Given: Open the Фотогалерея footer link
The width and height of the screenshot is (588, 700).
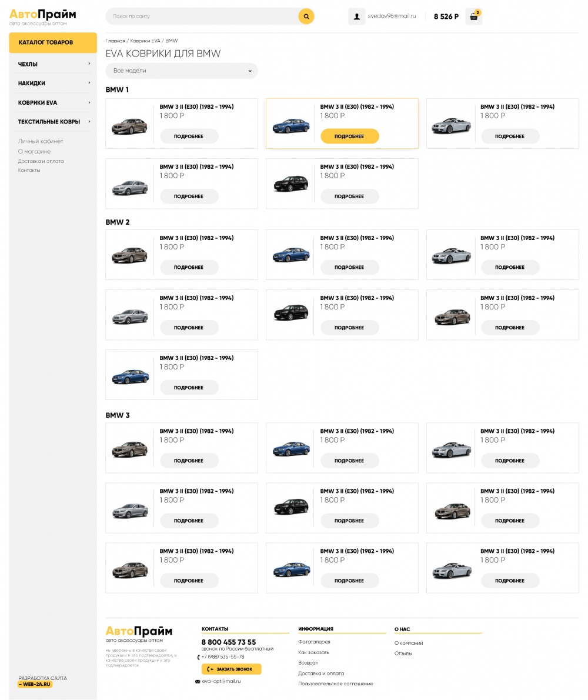Looking at the screenshot, I should [314, 642].
